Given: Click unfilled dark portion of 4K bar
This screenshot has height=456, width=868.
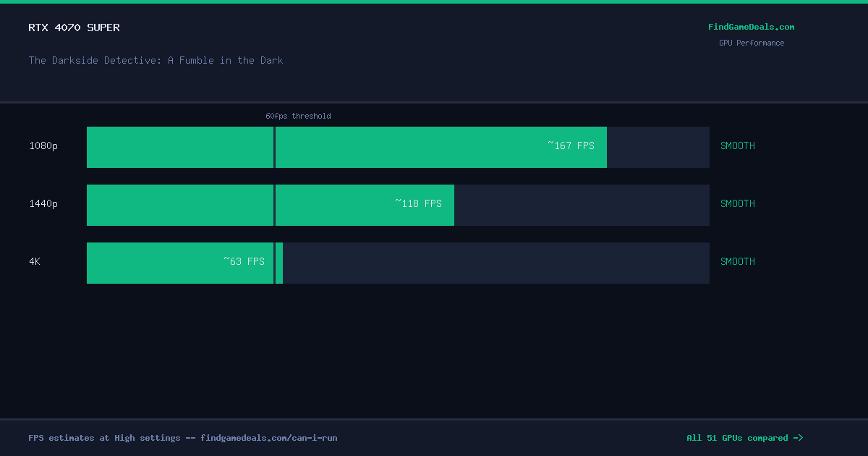Looking at the screenshot, I should [496, 263].
